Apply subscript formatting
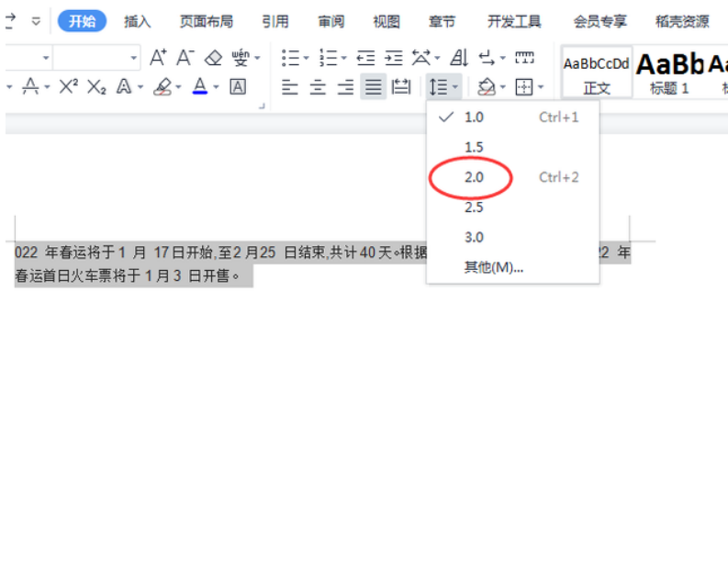The height and width of the screenshot is (583, 728). click(96, 86)
